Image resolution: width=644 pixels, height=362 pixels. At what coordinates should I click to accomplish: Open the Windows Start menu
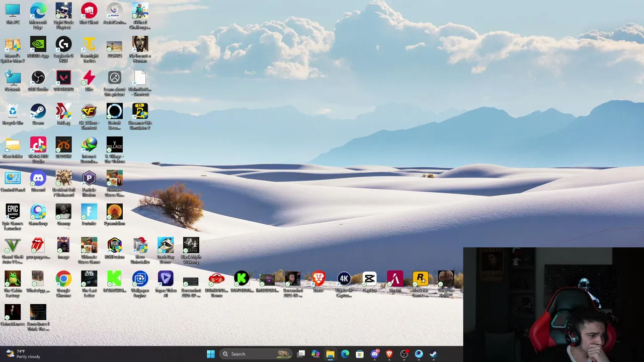tap(211, 354)
